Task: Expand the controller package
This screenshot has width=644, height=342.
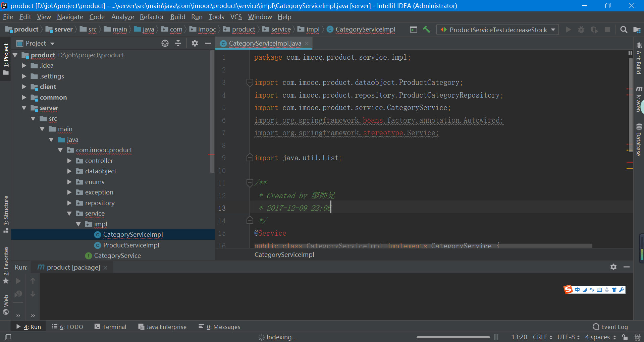Action: (x=69, y=161)
